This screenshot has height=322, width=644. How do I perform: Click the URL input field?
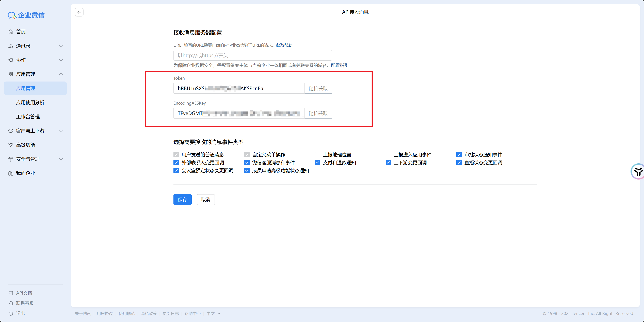tap(252, 55)
